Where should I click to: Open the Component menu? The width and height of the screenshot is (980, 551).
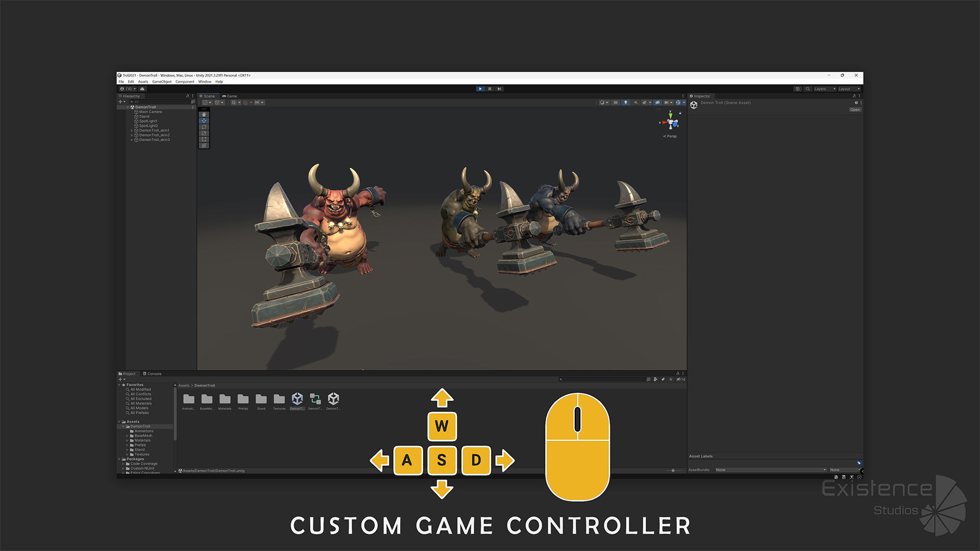[x=185, y=82]
